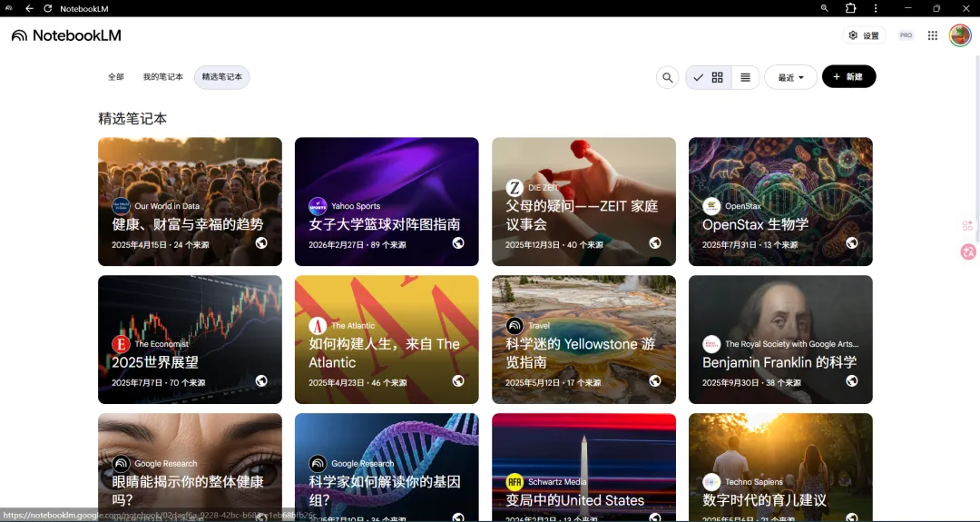Click the side panel scan extension icon
Screen dimensions: 980x522
(967, 226)
